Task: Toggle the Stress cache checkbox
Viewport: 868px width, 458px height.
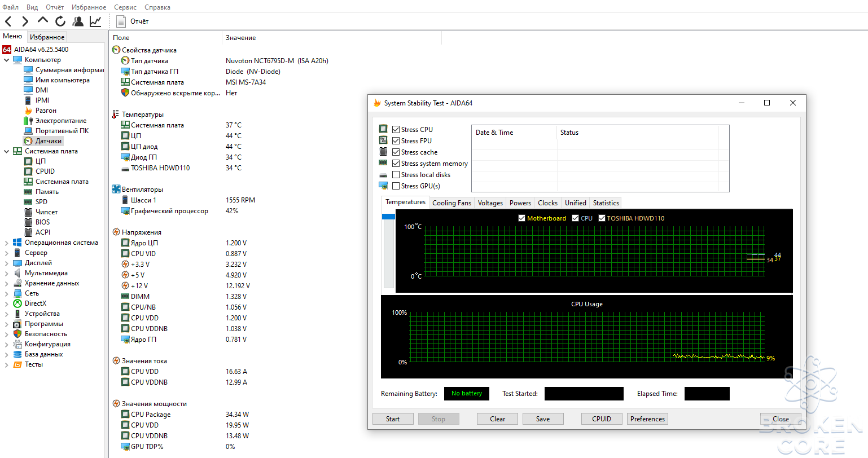Action: [396, 152]
